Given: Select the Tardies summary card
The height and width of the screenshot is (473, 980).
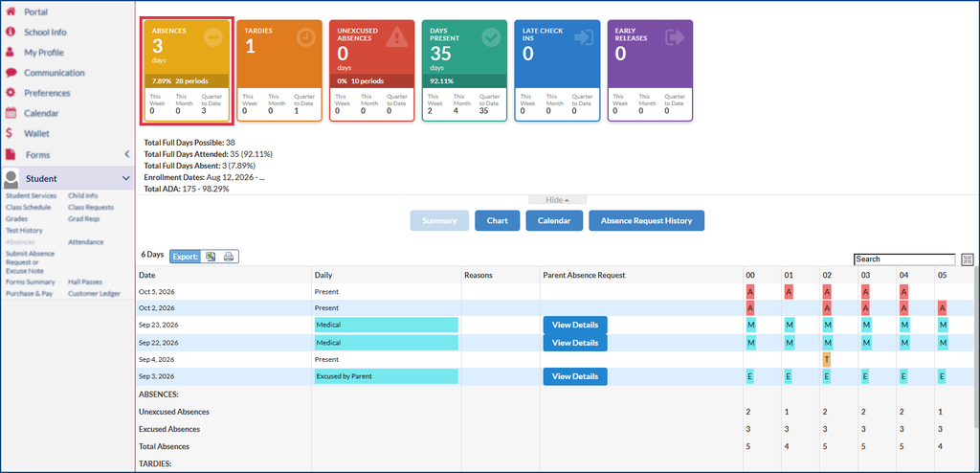Looking at the screenshot, I should 279,70.
